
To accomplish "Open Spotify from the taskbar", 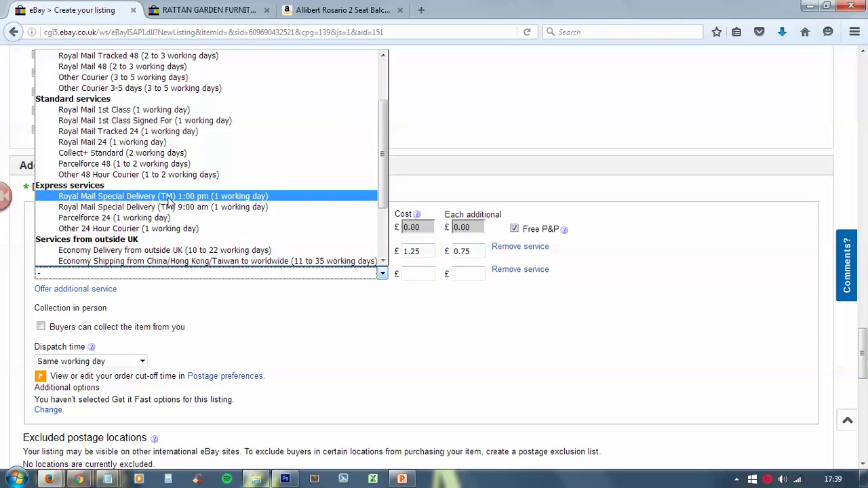I will point(226,479).
